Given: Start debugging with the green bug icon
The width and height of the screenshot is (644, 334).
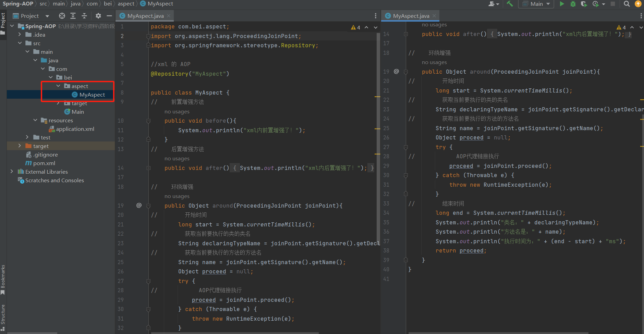Looking at the screenshot, I should (x=573, y=4).
